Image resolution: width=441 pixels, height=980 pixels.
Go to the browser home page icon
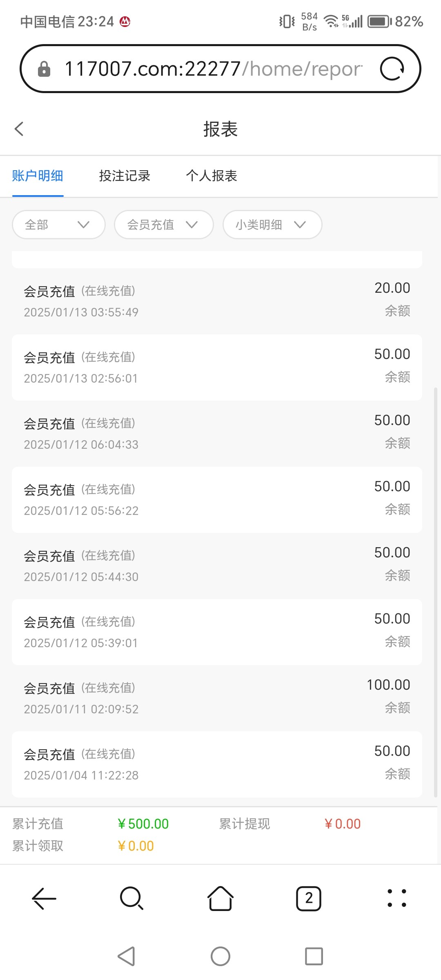point(220,899)
